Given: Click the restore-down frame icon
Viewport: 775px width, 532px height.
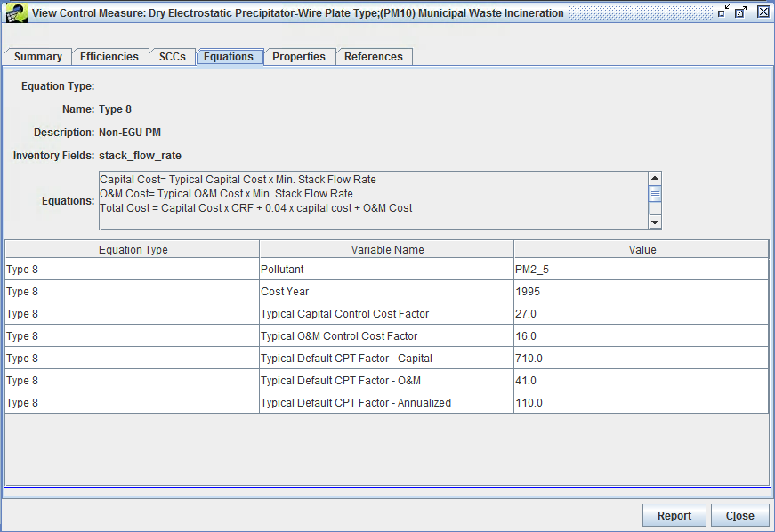Looking at the screenshot, I should coord(723,12).
